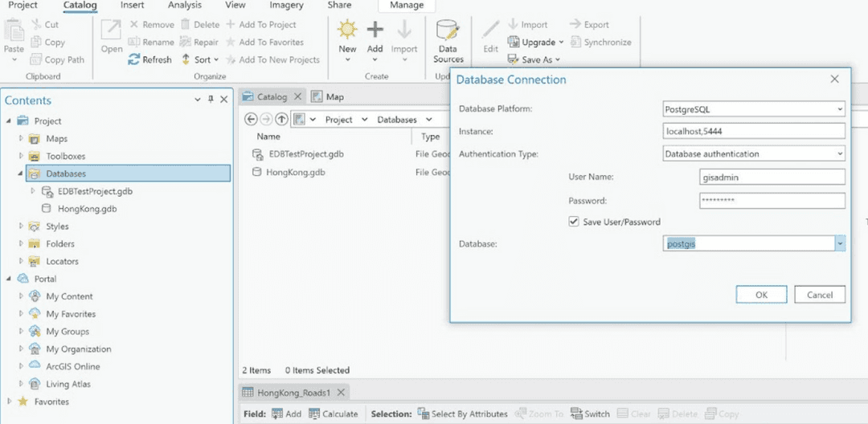This screenshot has width=868, height=424.
Task: Switch to the Insert ribbon tab
Action: (133, 6)
